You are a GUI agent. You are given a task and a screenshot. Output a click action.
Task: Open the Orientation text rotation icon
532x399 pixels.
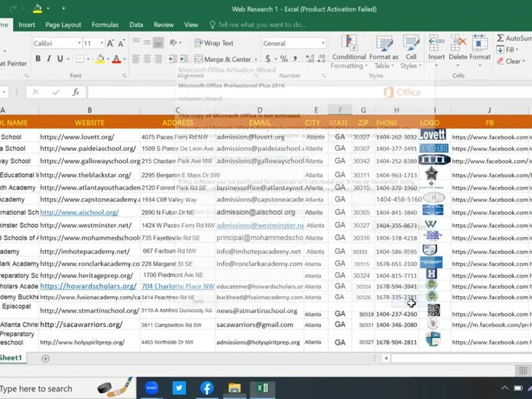click(x=173, y=43)
